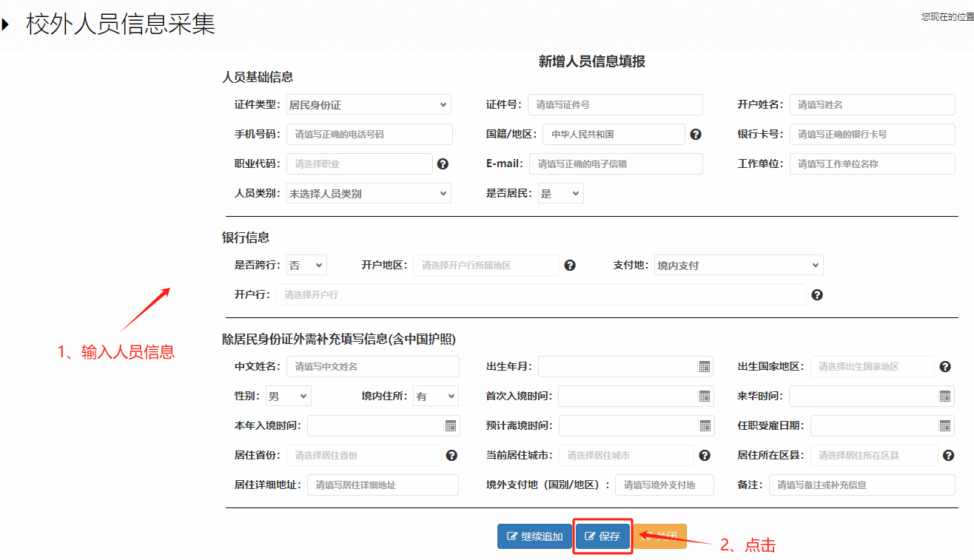
Task: Click the 继续追加 button
Action: pos(534,537)
